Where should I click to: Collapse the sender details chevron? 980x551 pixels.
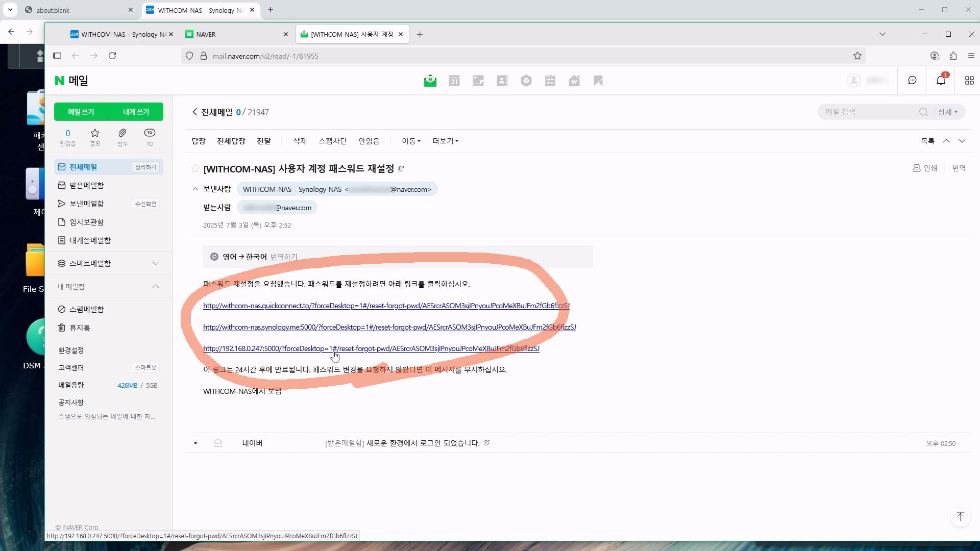tap(195, 189)
